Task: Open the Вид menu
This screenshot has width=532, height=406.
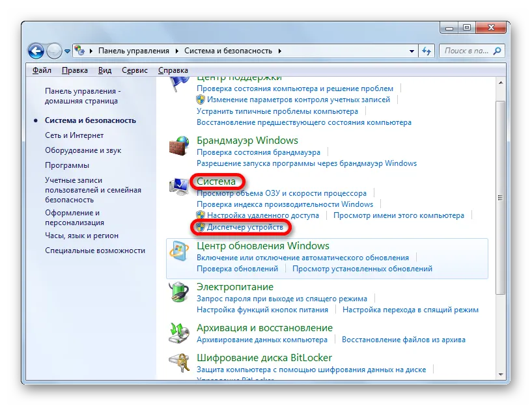Action: (105, 70)
